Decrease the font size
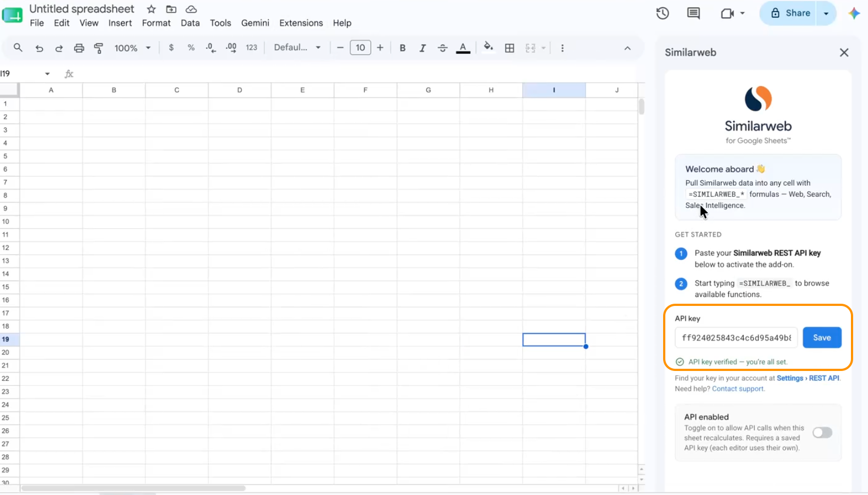This screenshot has height=495, width=868. 340,48
